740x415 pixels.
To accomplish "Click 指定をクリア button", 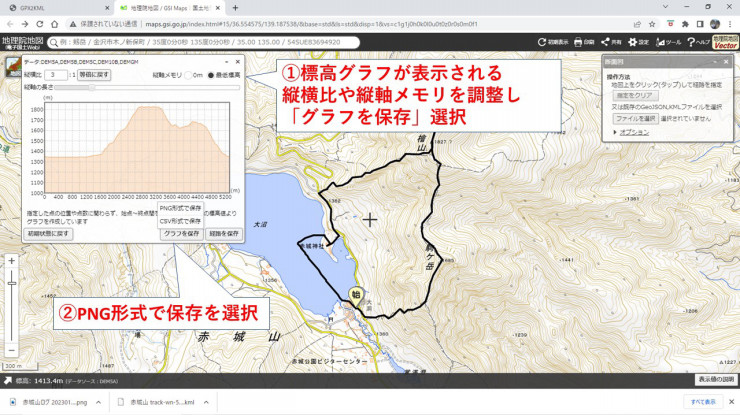I will tap(635, 95).
